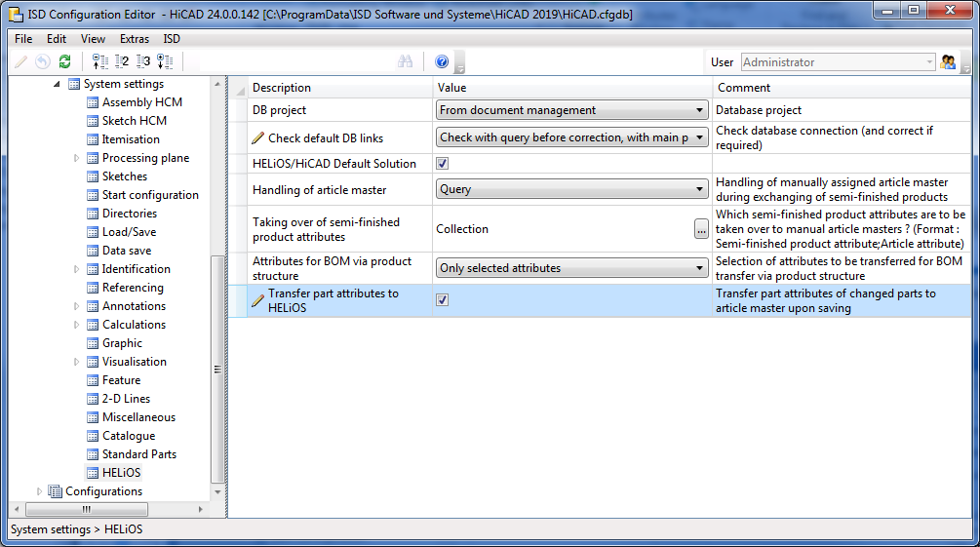
Task: Select Sketches in the tree
Action: (125, 176)
